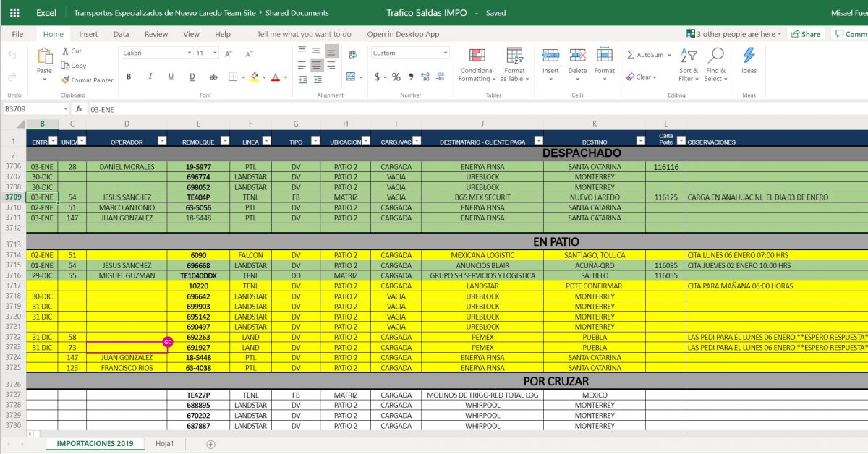Toggle center horizontal alignment
Screen dimensions: 868x454
click(x=316, y=64)
